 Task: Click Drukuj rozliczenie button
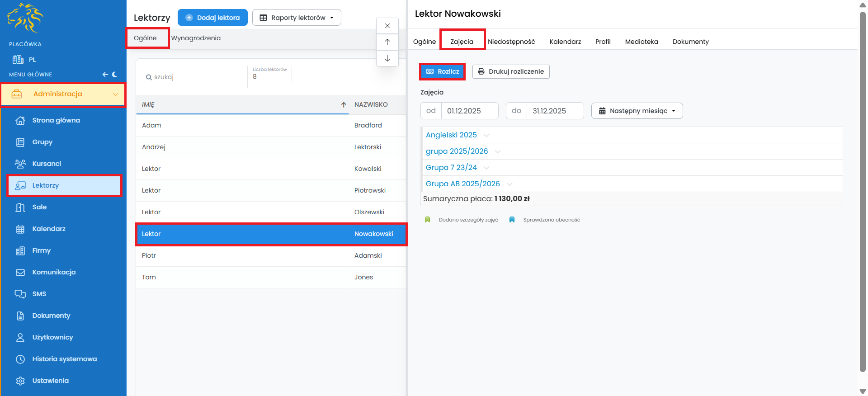[511, 71]
